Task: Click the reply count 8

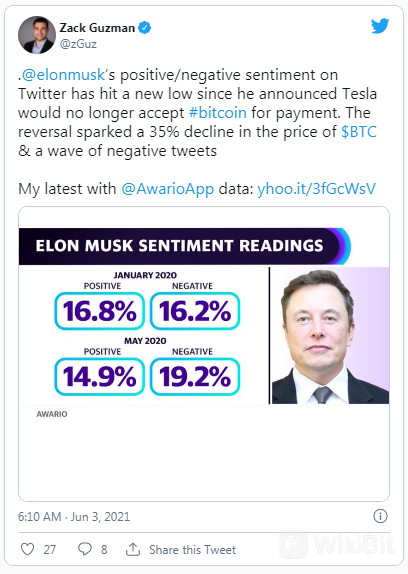Action: click(104, 549)
